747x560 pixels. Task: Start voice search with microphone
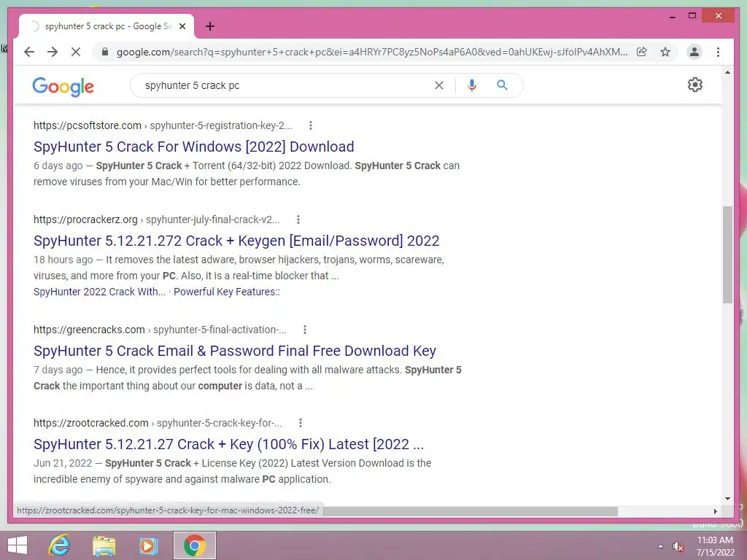click(x=472, y=85)
